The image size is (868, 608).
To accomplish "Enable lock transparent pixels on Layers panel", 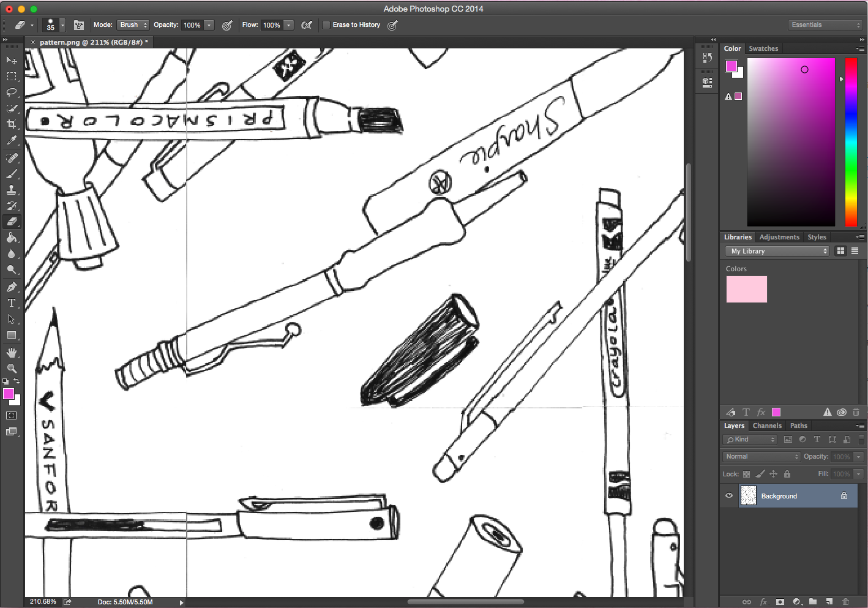I will coord(746,473).
